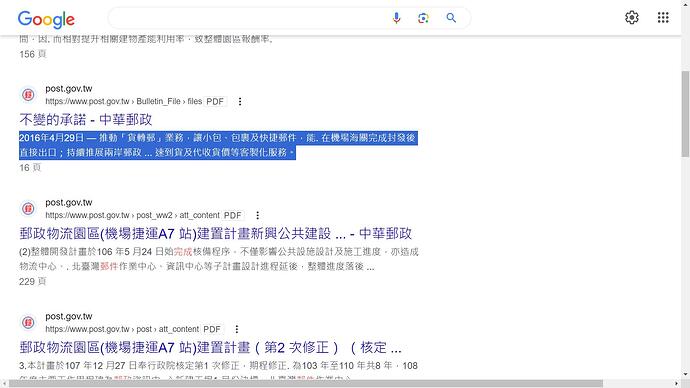Screen dimensions: 690x388
Task: Click URL breadcrumb with post › att_content
Action: 122,329
